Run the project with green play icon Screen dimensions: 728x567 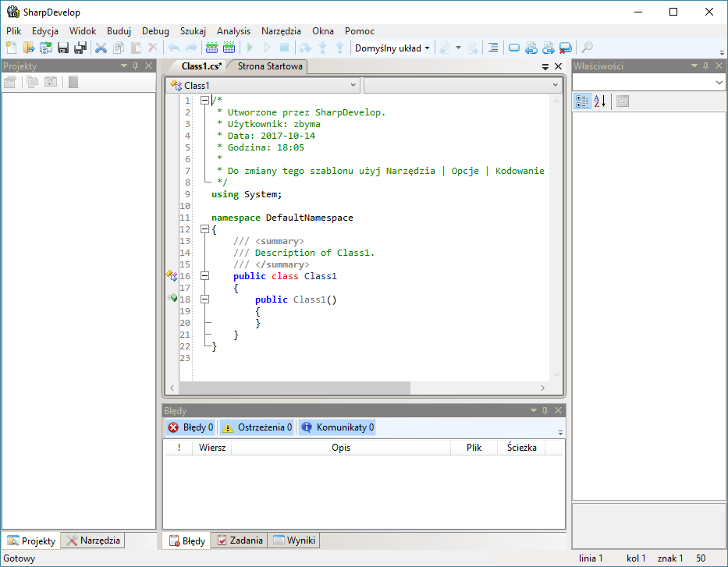(x=250, y=48)
